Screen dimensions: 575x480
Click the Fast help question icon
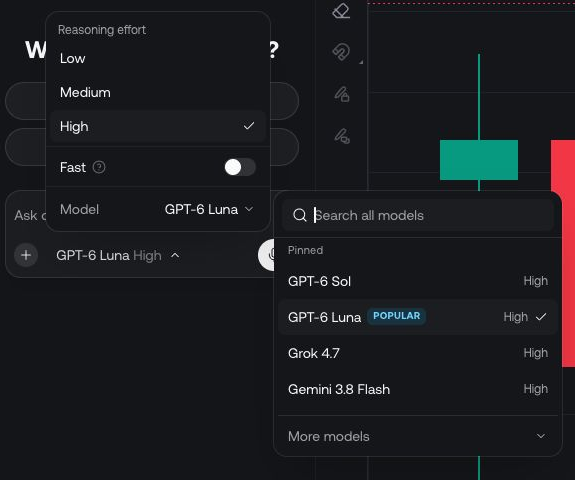(99, 168)
